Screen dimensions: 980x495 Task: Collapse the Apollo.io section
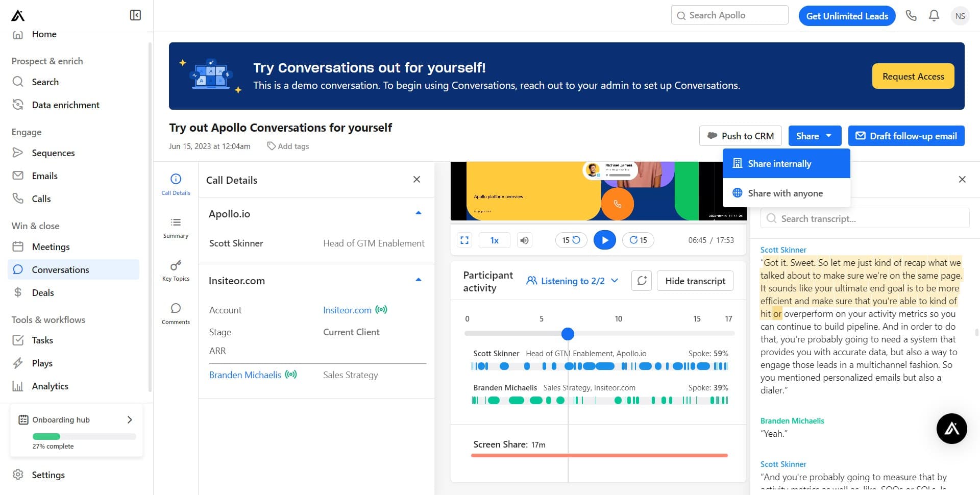418,213
